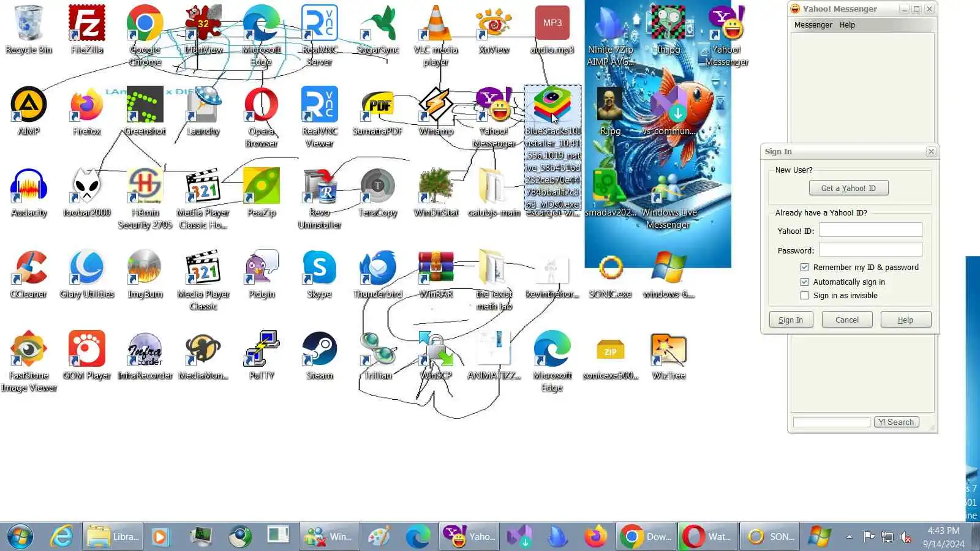Open the Greenshot desktop icon
Screen dimensions: 980x551
pyautogui.click(x=145, y=111)
